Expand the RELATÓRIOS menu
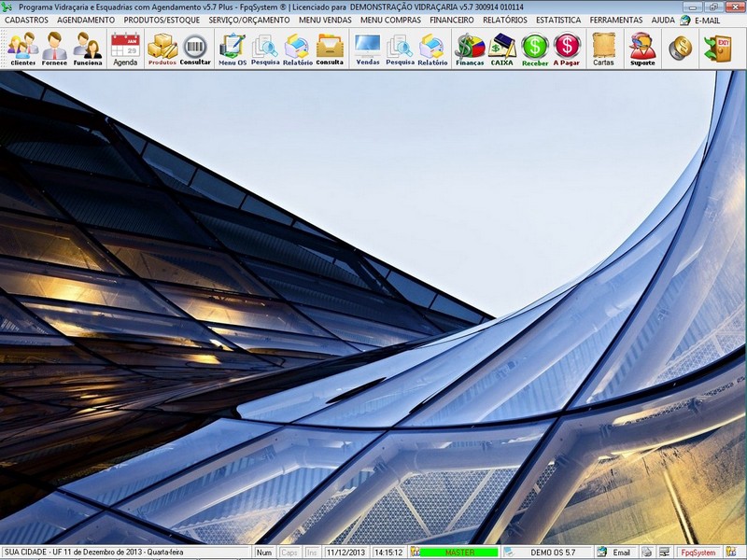This screenshot has width=747, height=560. [505, 20]
